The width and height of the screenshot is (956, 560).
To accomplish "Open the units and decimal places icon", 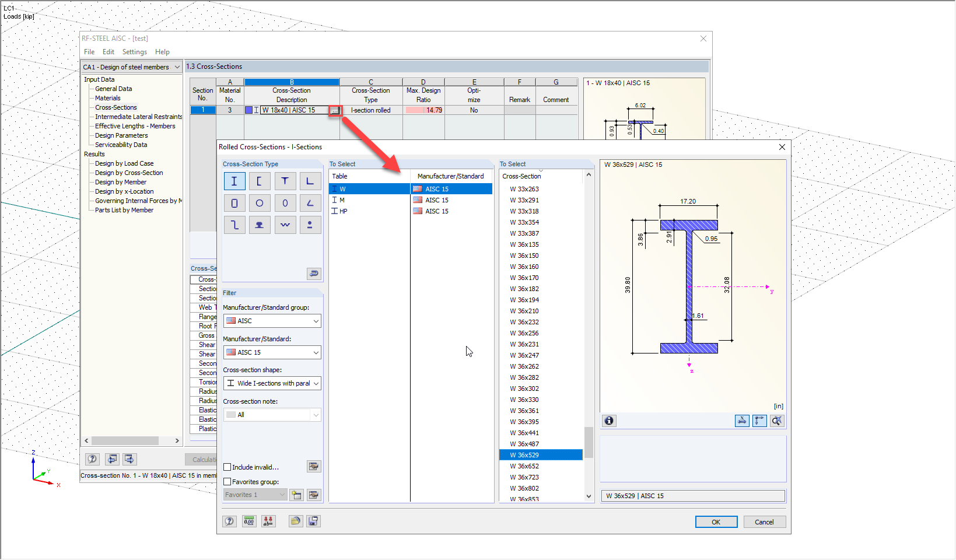I will click(249, 521).
